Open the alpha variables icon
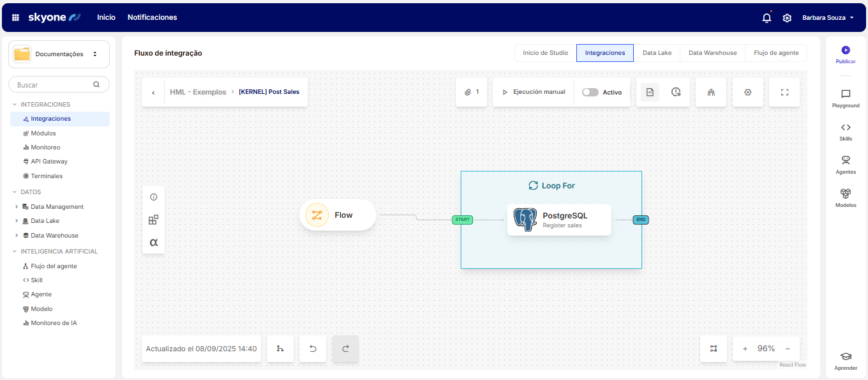The width and height of the screenshot is (868, 380). click(153, 243)
